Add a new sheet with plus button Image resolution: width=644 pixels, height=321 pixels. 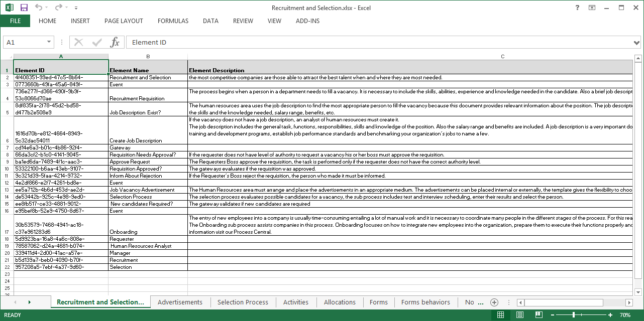click(x=494, y=302)
